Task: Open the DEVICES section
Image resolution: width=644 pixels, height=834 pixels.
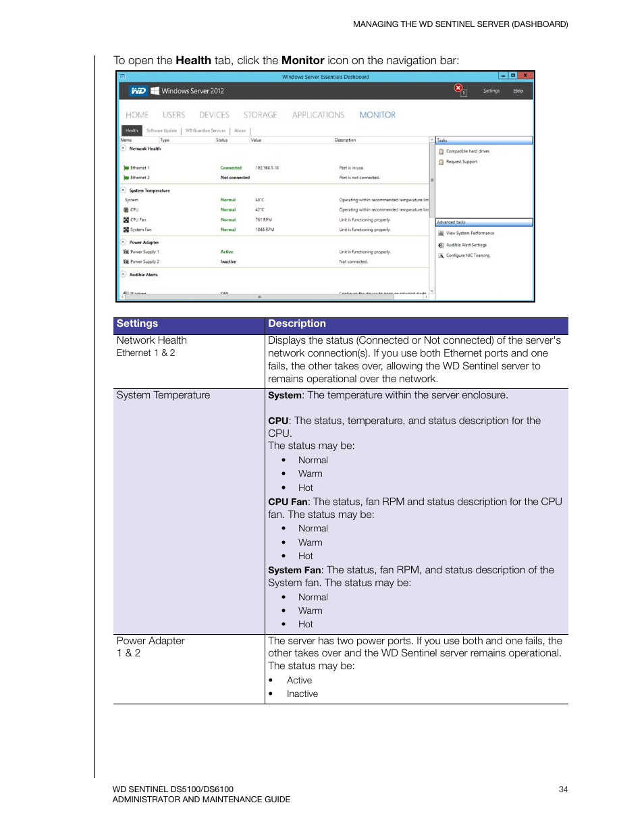Action: [214, 115]
